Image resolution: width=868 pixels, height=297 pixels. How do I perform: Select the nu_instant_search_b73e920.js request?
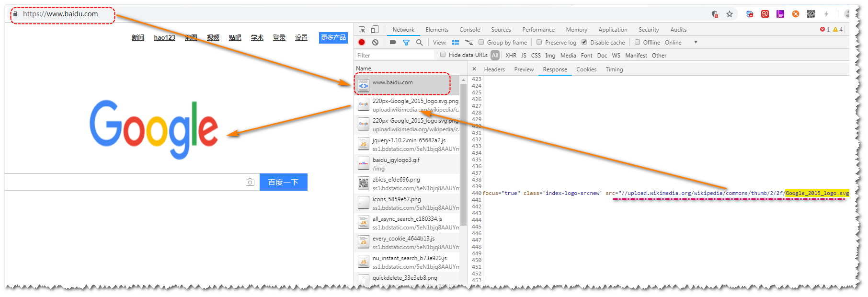point(407,262)
